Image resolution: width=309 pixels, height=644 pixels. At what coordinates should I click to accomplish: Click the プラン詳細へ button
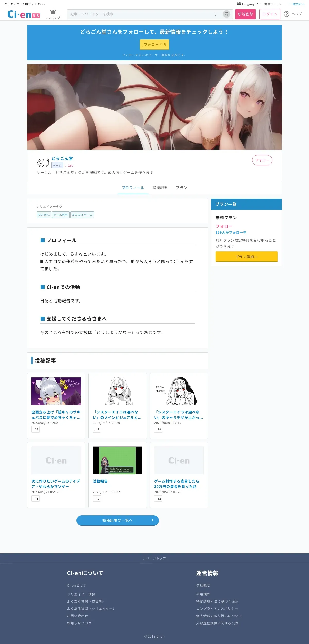tap(246, 257)
